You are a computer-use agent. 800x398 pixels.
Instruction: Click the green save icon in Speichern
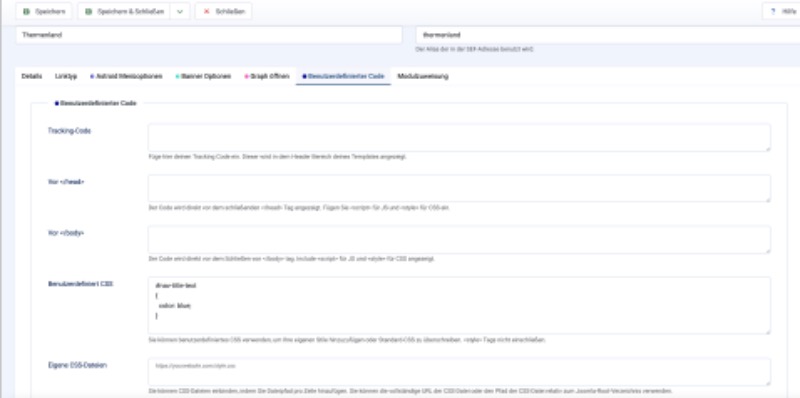point(26,11)
